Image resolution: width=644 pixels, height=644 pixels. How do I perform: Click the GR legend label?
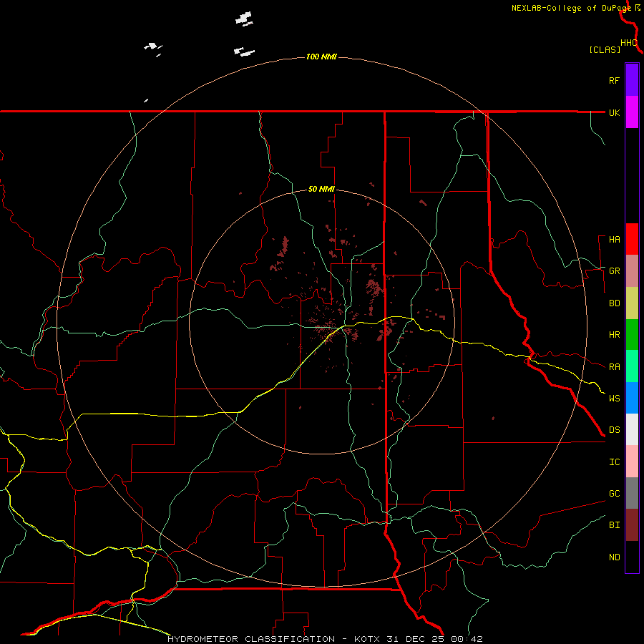point(614,271)
